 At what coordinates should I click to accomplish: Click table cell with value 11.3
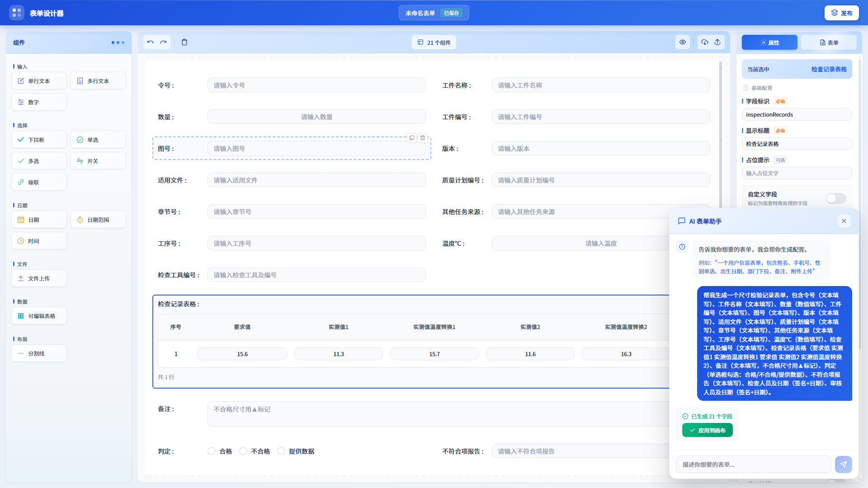[339, 354]
